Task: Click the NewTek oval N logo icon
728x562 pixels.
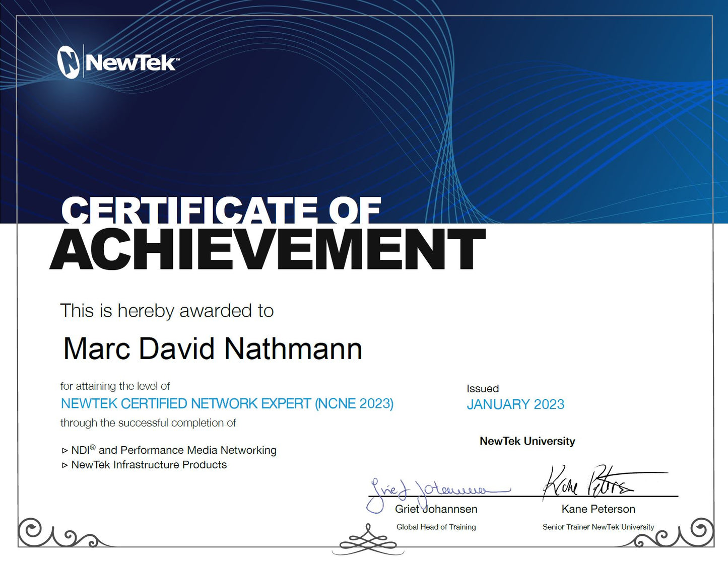Action: pos(68,62)
